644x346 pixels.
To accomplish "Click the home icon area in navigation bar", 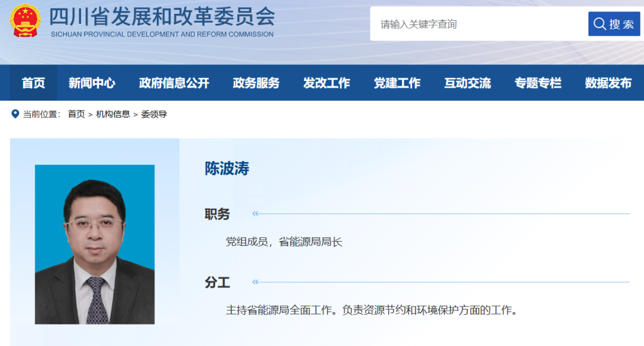I will [x=33, y=83].
